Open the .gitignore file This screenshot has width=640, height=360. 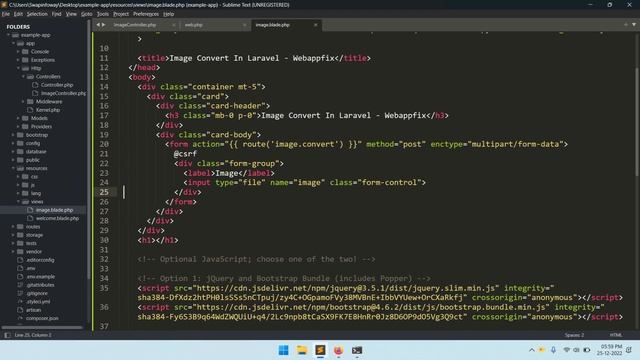point(37,293)
